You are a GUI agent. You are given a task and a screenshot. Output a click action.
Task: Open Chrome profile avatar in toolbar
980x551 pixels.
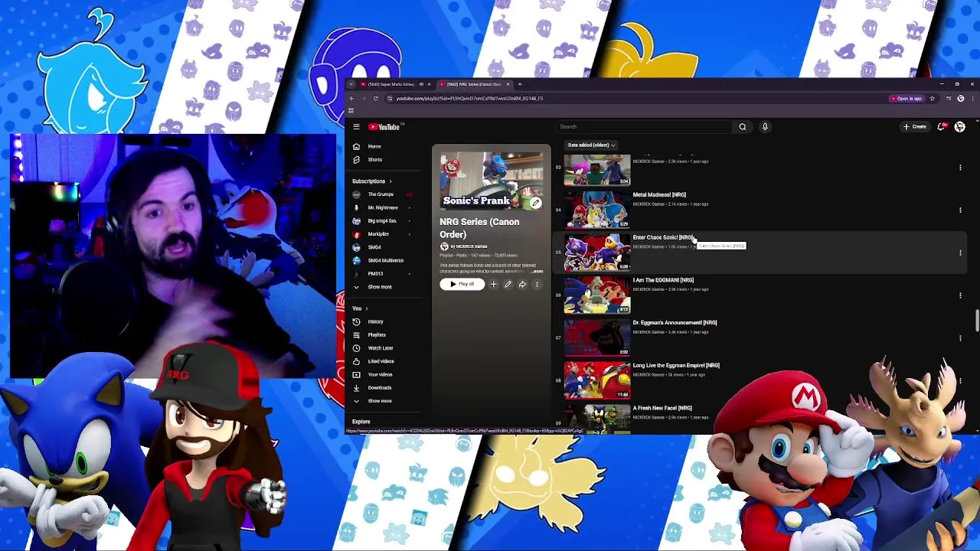click(961, 99)
